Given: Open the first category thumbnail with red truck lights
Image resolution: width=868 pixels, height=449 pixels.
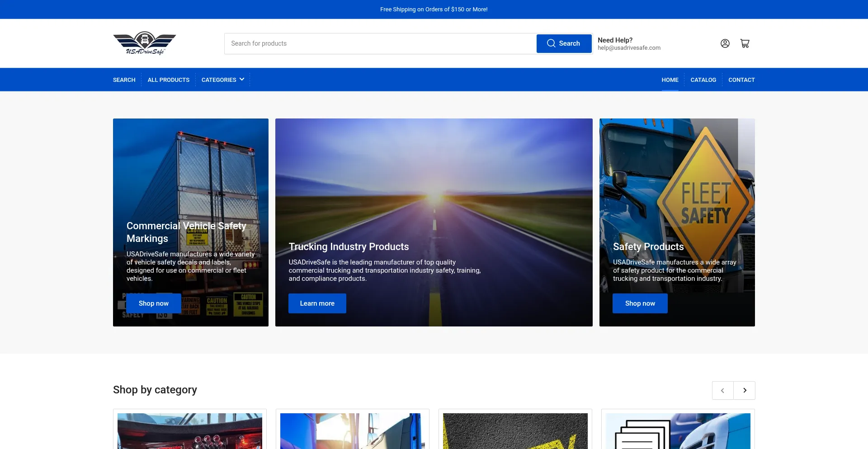Looking at the screenshot, I should coord(190,431).
